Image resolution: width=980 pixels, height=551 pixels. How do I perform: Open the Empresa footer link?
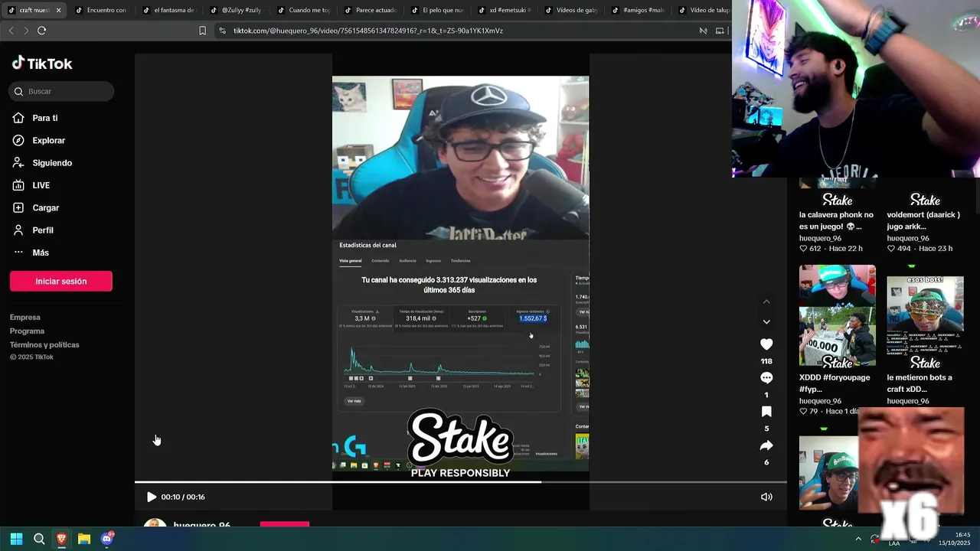tap(25, 317)
